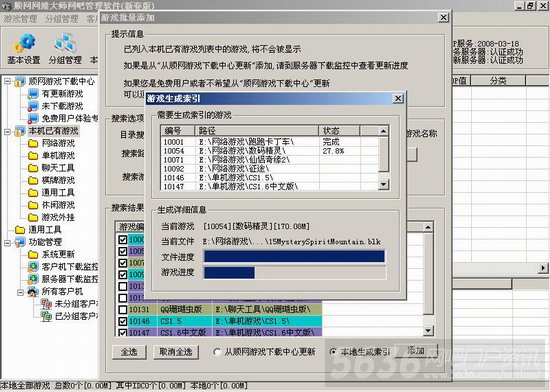Open 网络游戏 folder icon
550x392 pixels.
[33, 143]
